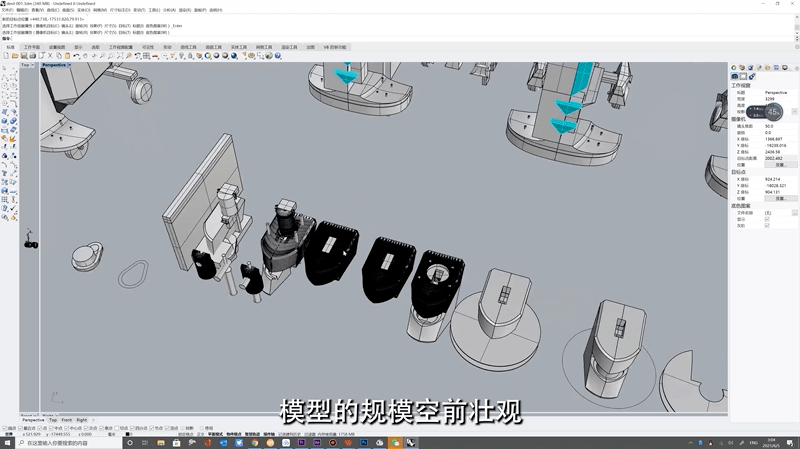Click 放置... button under 目标点 section
Image resolution: width=800 pixels, height=449 pixels.
pyautogui.click(x=780, y=198)
